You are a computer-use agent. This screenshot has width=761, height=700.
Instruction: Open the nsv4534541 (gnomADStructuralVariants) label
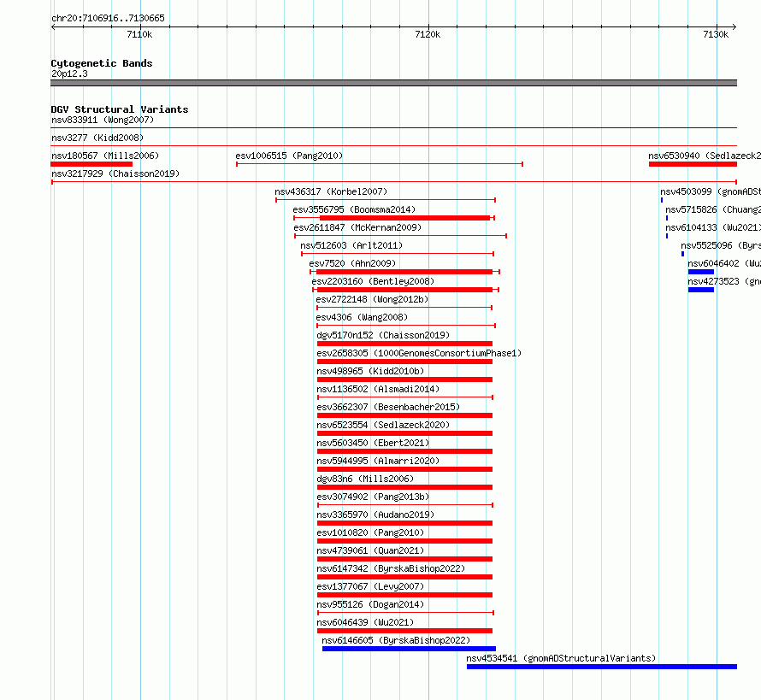[x=561, y=658]
